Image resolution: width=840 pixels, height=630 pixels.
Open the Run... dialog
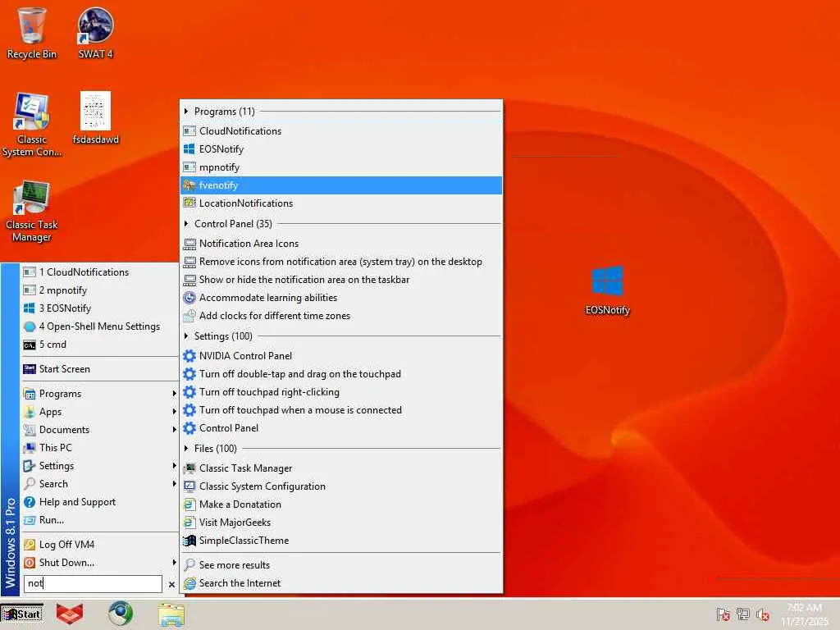99,520
